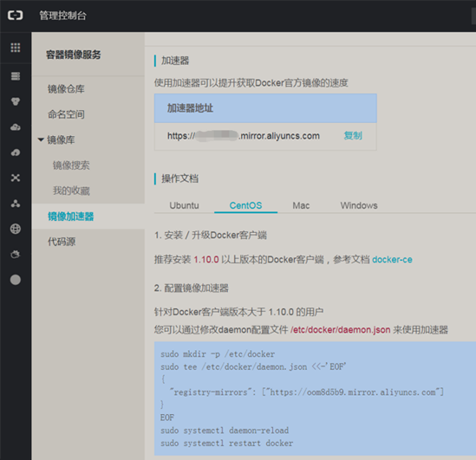The width and height of the screenshot is (476, 460).
Task: Switch to the Windows tab
Action: coord(359,205)
